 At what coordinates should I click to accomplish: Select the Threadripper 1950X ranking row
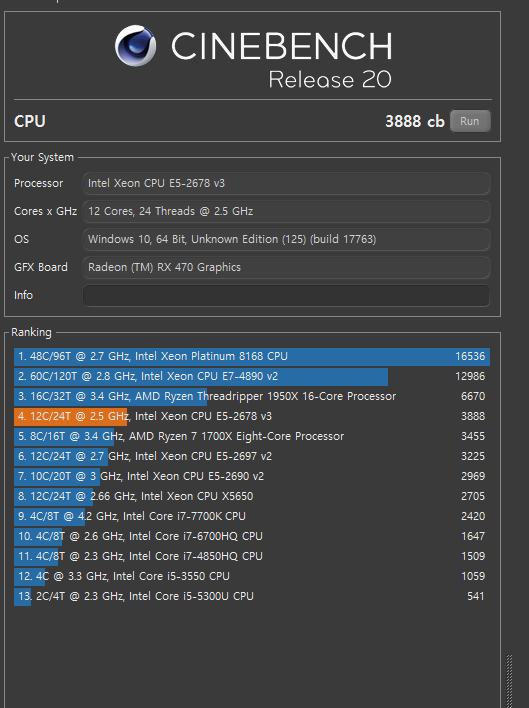tap(252, 396)
